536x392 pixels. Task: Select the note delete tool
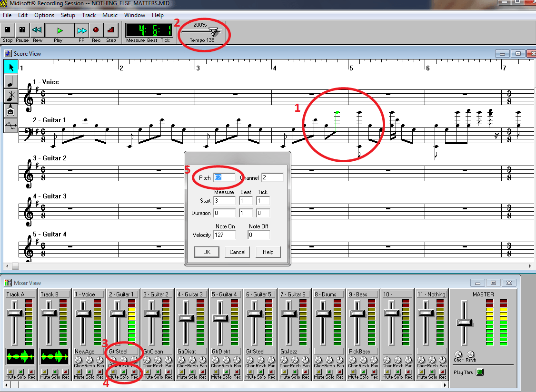pyautogui.click(x=10, y=96)
